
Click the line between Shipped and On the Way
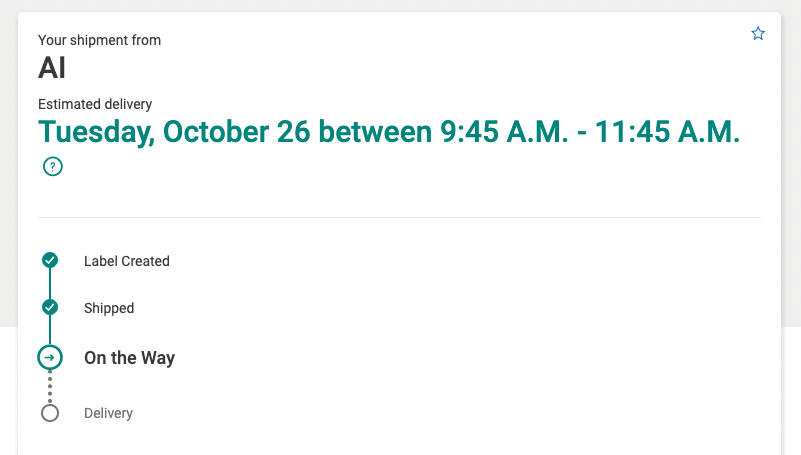(50, 330)
